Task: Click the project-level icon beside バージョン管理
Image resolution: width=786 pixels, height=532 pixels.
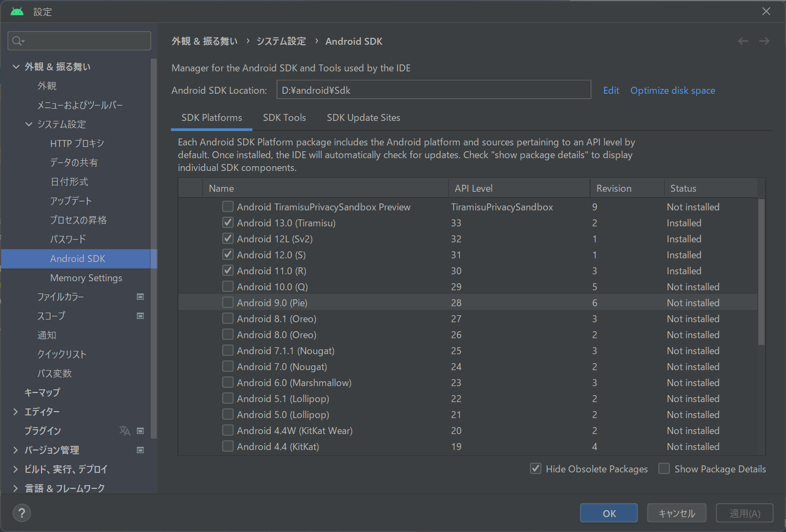Action: [x=141, y=450]
